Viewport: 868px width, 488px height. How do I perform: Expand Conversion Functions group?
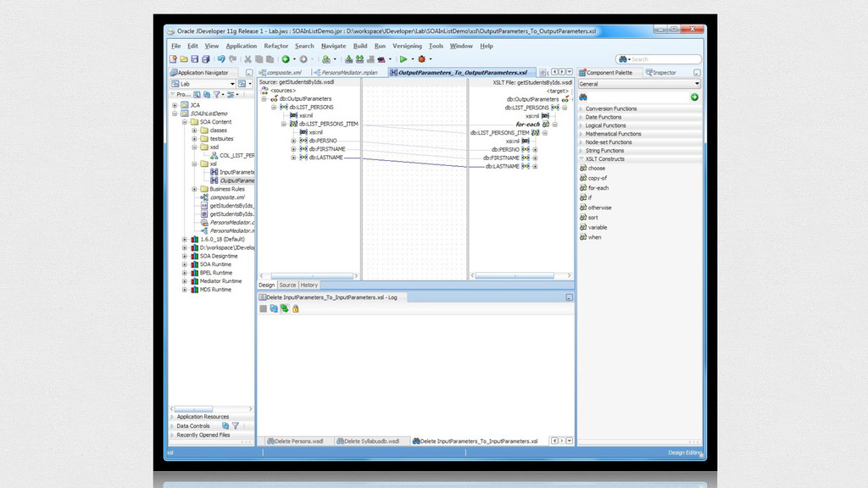(581, 109)
